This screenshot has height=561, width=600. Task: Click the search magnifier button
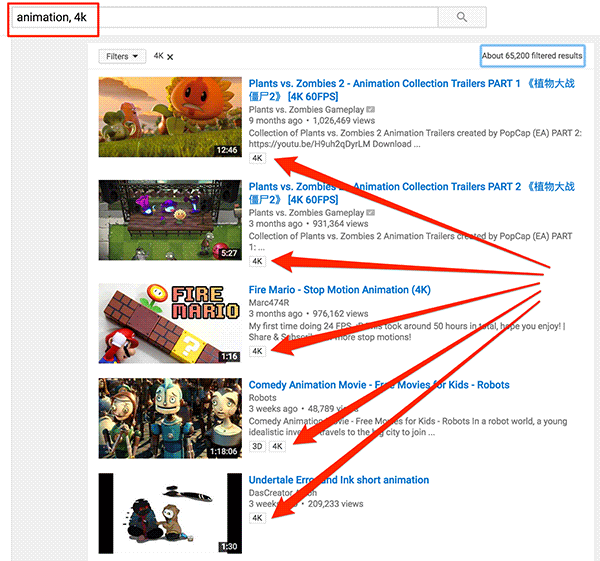coord(461,17)
